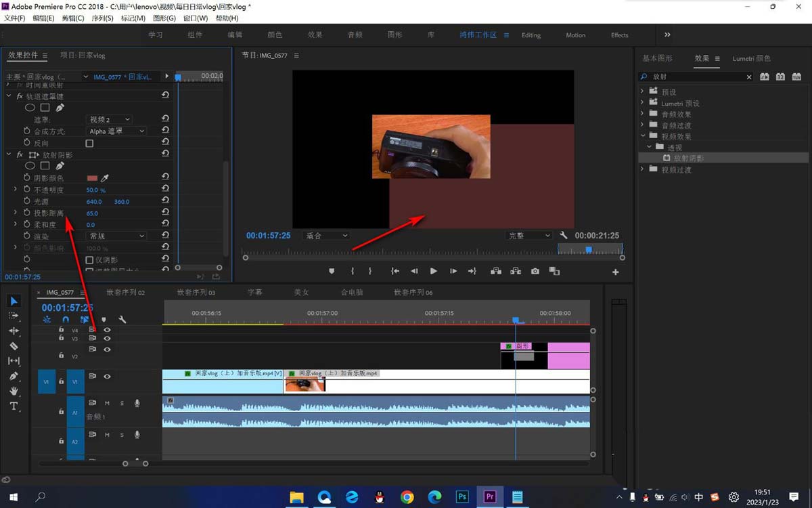Select the Razor tool
The image size is (812, 508).
14,346
